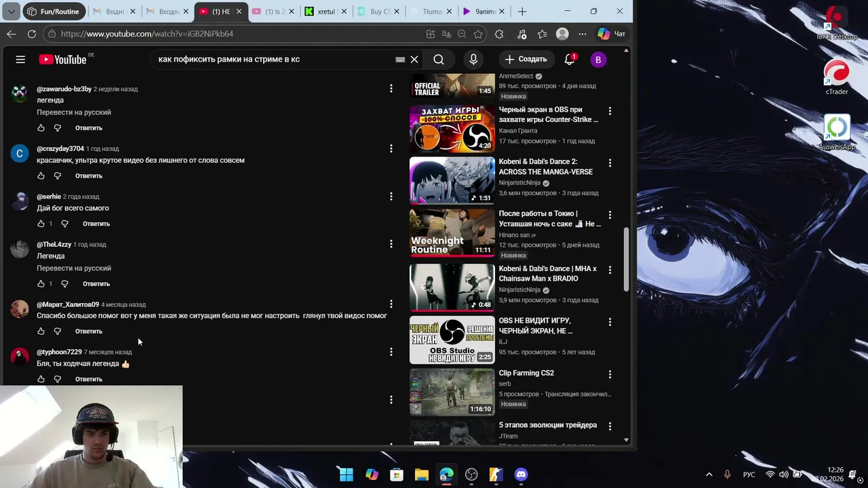Go back in Edge browser
This screenshot has height=488, width=868.
click(12, 34)
